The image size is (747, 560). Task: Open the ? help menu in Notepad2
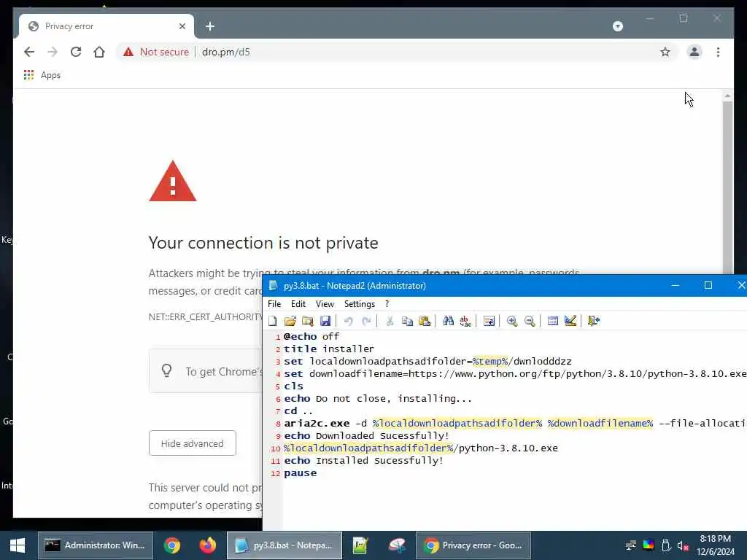coord(387,304)
